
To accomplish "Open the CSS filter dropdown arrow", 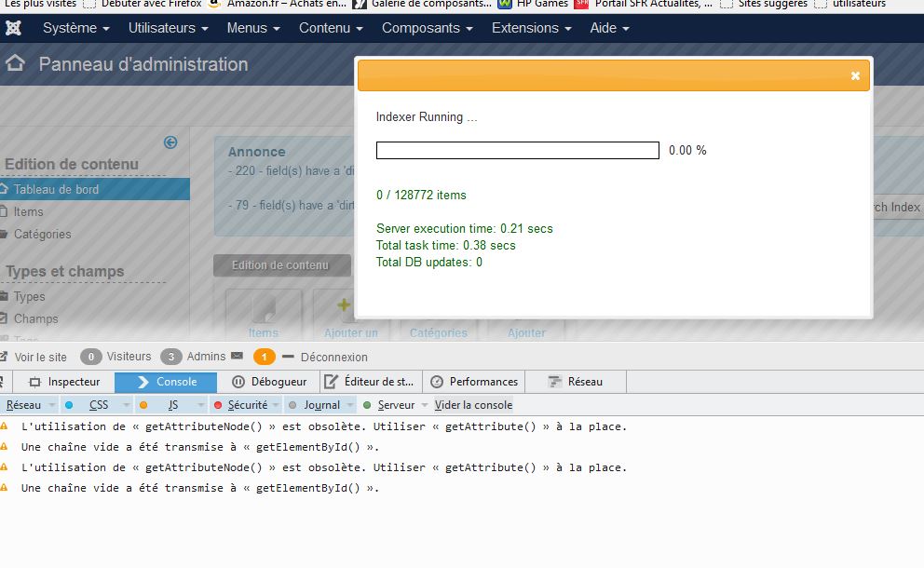I will pyautogui.click(x=126, y=405).
